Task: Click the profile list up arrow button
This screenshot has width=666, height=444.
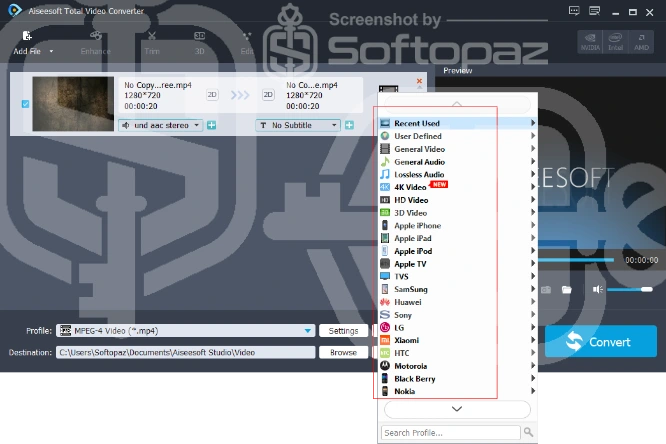Action: (x=457, y=104)
